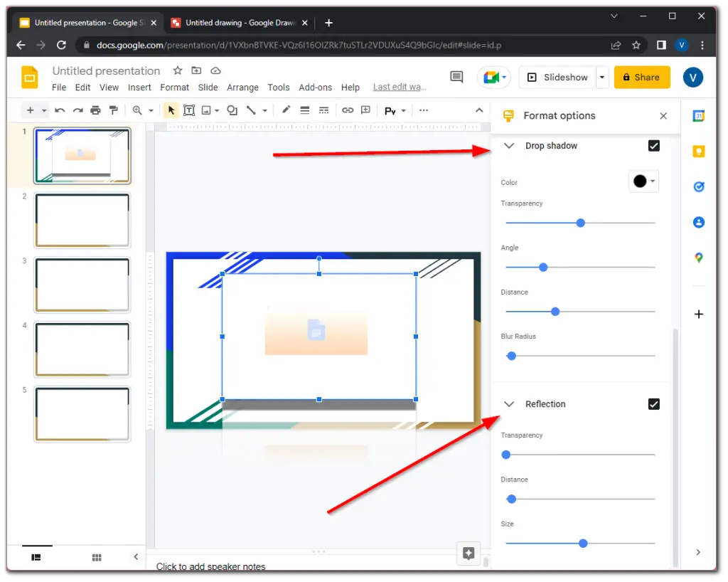The height and width of the screenshot is (582, 728).
Task: Select the Line tool
Action: pyautogui.click(x=252, y=110)
